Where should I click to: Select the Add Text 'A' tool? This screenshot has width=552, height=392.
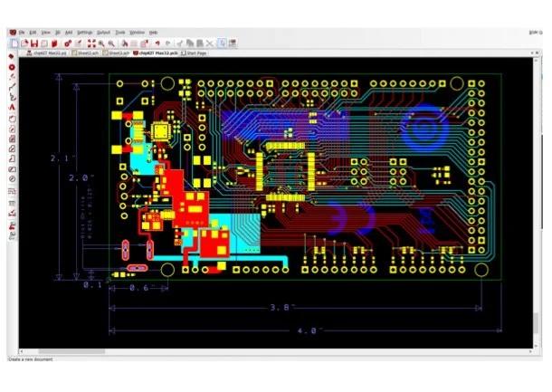click(12, 107)
